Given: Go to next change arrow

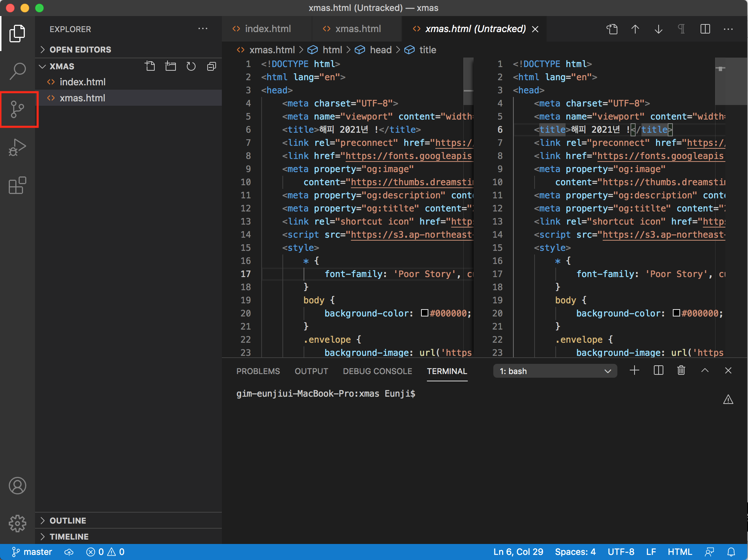Looking at the screenshot, I should click(x=658, y=29).
